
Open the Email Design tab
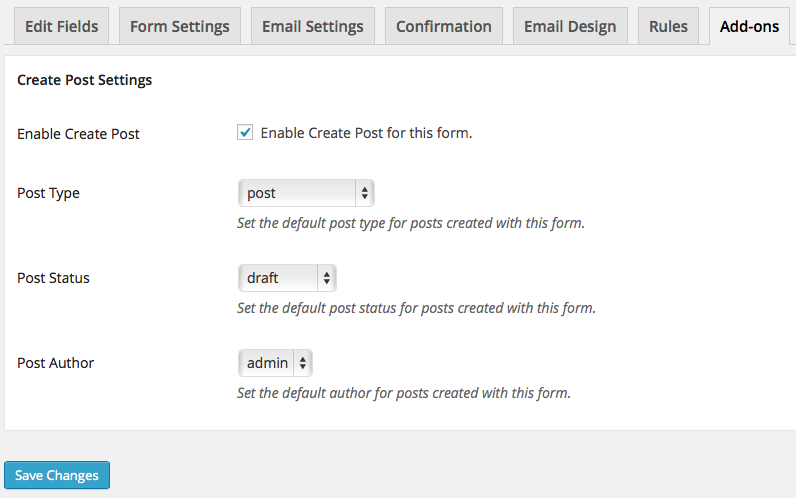(570, 26)
